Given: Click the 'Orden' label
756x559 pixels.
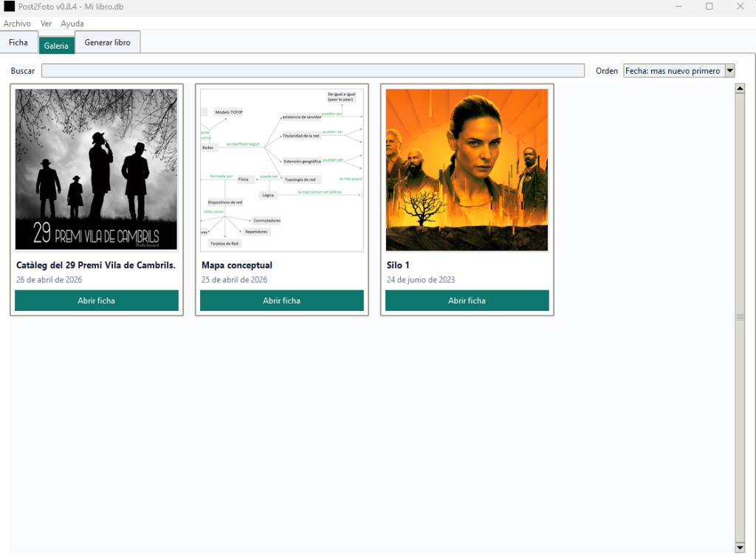Looking at the screenshot, I should tap(607, 71).
